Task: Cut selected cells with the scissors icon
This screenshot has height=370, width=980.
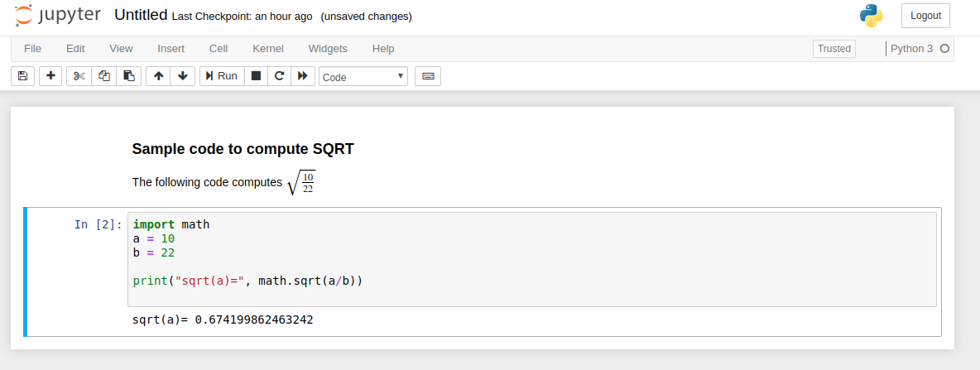Action: point(79,76)
